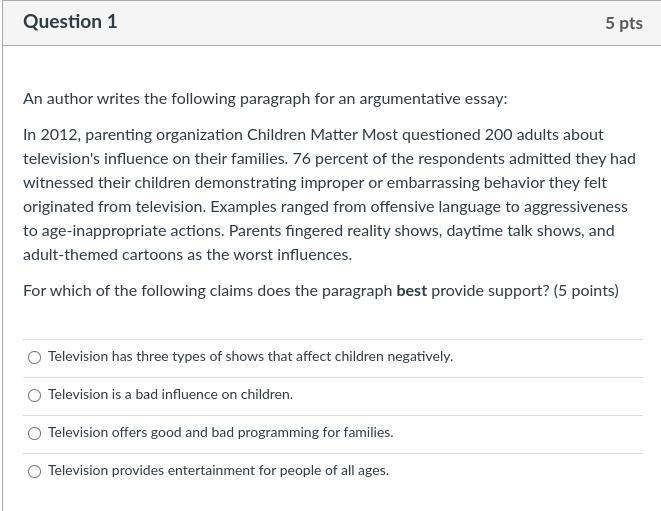Click the bold word 'best' in the question

[x=411, y=291]
